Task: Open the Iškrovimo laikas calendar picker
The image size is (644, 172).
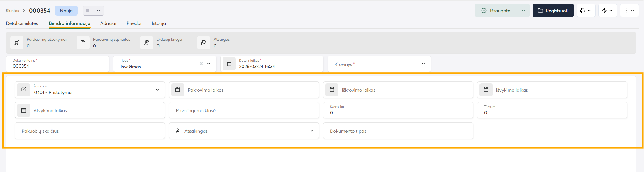Action: pos(332,90)
